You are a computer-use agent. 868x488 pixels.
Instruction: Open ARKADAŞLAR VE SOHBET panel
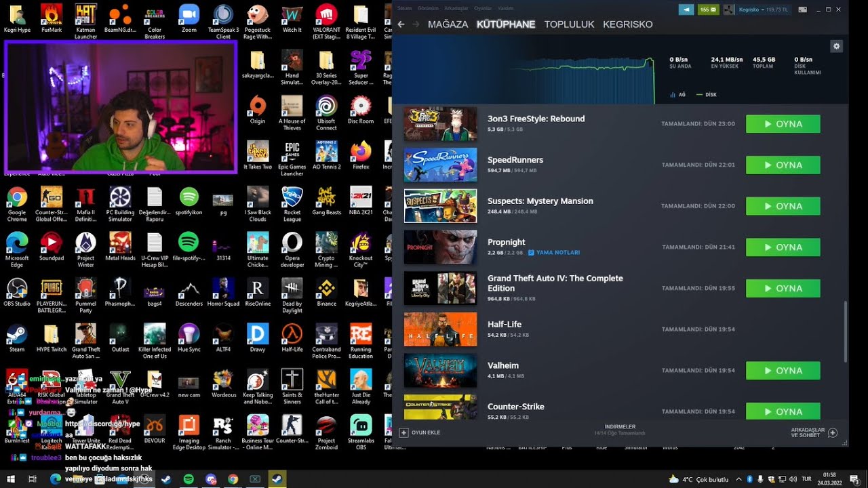tap(814, 432)
